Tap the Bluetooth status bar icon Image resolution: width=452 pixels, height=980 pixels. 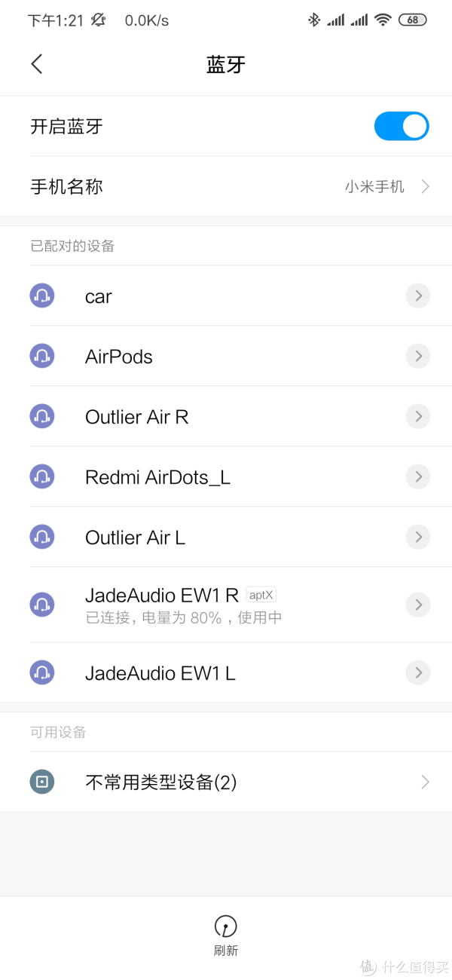click(x=313, y=20)
